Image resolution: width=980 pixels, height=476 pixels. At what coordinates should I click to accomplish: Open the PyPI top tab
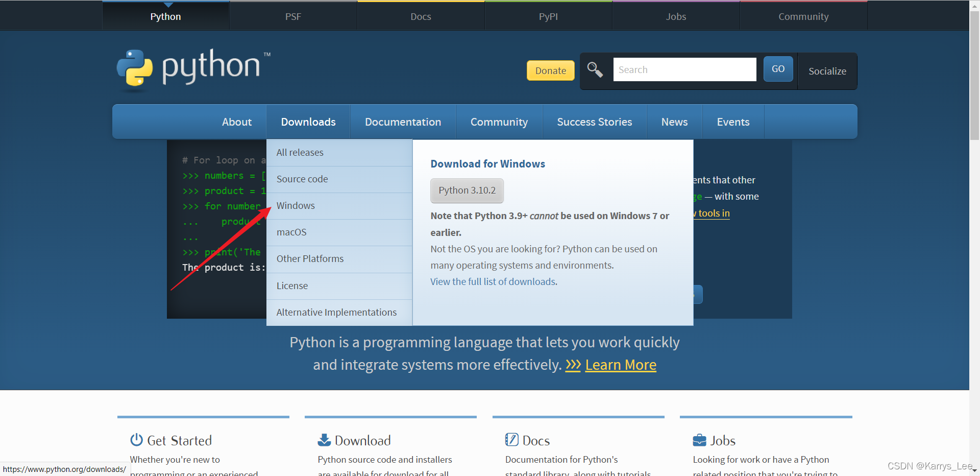coord(549,16)
